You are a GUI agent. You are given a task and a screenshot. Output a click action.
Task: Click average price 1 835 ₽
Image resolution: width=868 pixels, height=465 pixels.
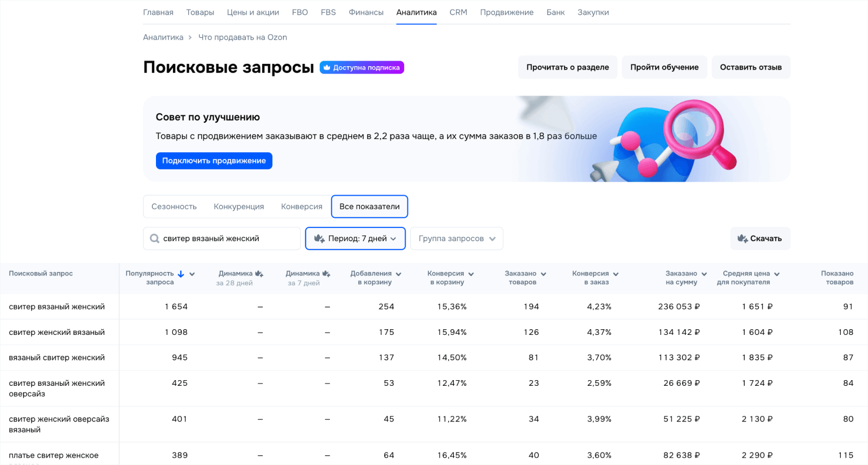point(757,358)
